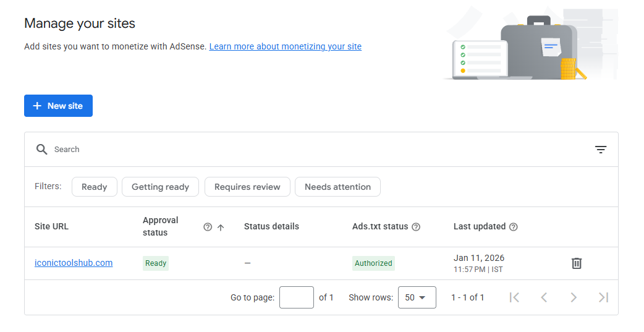Go to previous page arrow
The image size is (644, 332).
544,297
